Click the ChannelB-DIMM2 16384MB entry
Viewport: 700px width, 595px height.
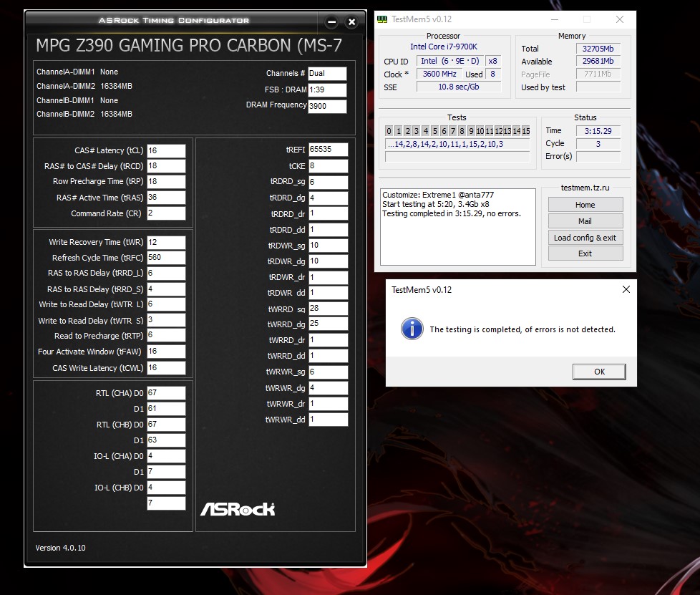(84, 114)
